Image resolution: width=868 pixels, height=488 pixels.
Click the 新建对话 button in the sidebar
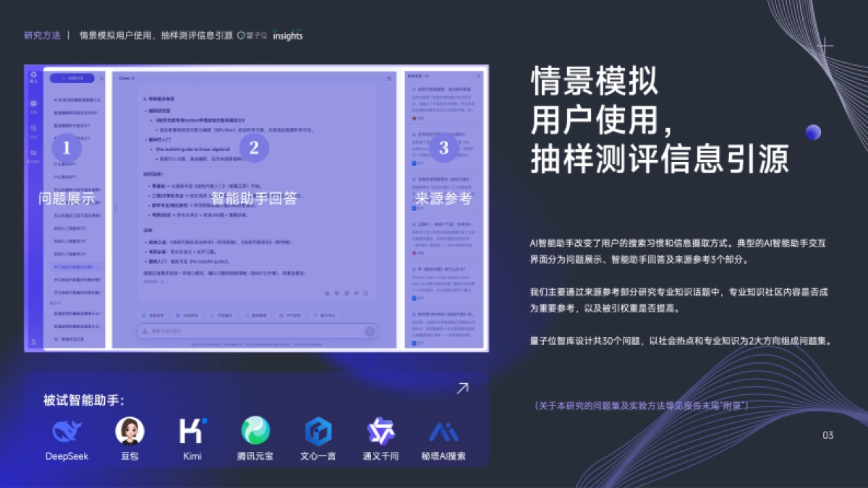click(x=72, y=78)
